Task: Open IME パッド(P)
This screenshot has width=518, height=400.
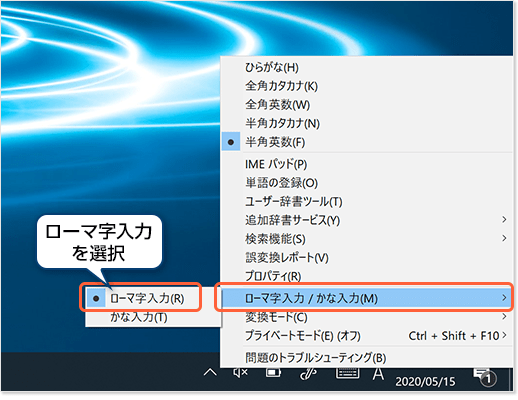Action: [367, 164]
